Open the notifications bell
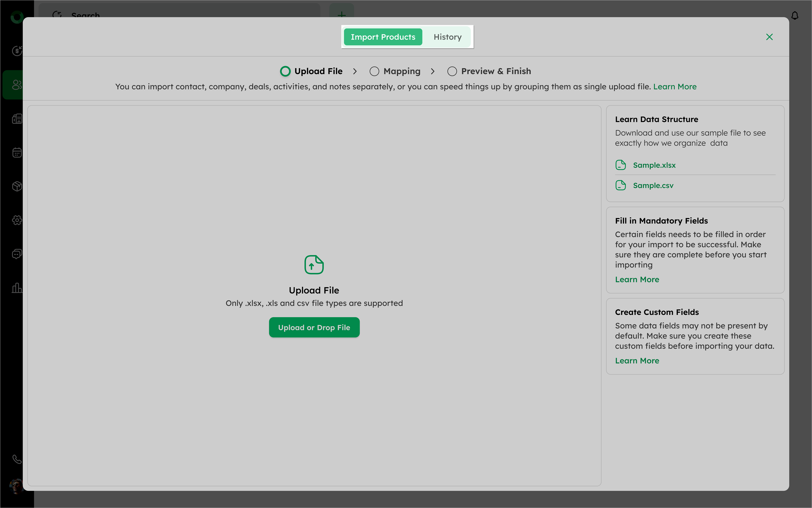 795,16
